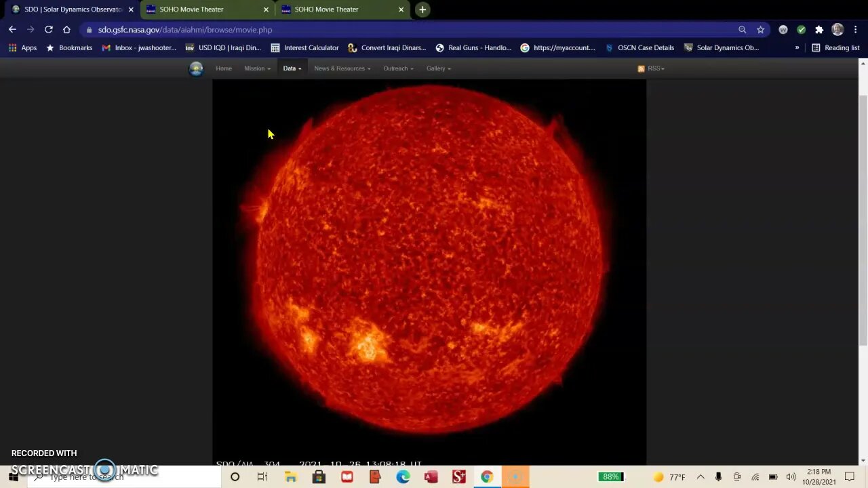Open Microsoft Store from the taskbar

pyautogui.click(x=319, y=477)
